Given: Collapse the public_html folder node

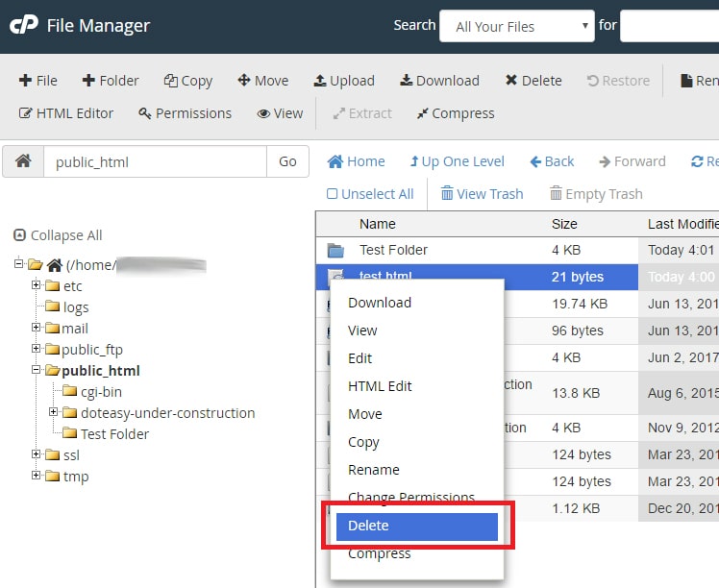Looking at the screenshot, I should (36, 369).
